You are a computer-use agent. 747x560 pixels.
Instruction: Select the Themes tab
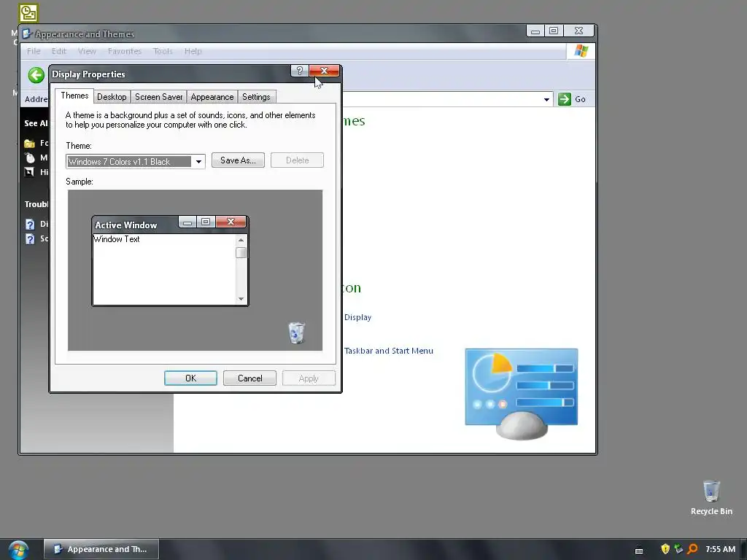74,96
